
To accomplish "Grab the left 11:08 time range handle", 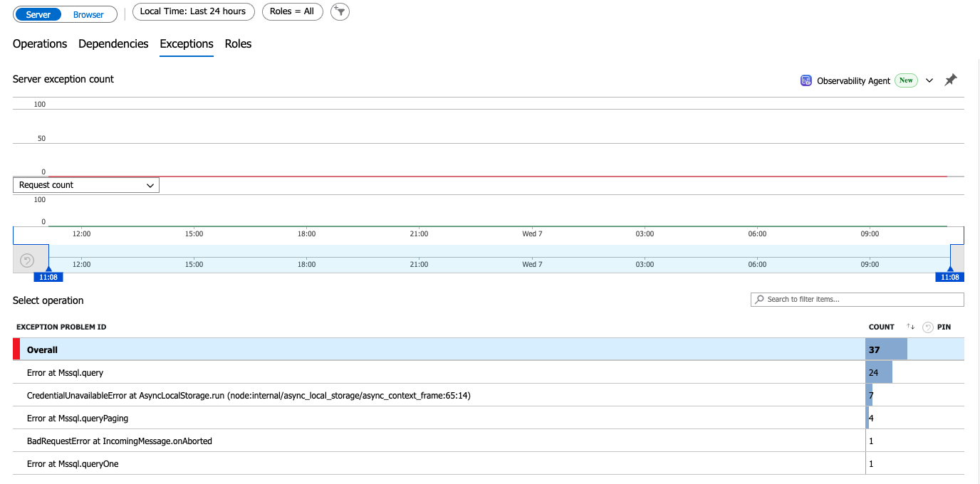I will (48, 277).
